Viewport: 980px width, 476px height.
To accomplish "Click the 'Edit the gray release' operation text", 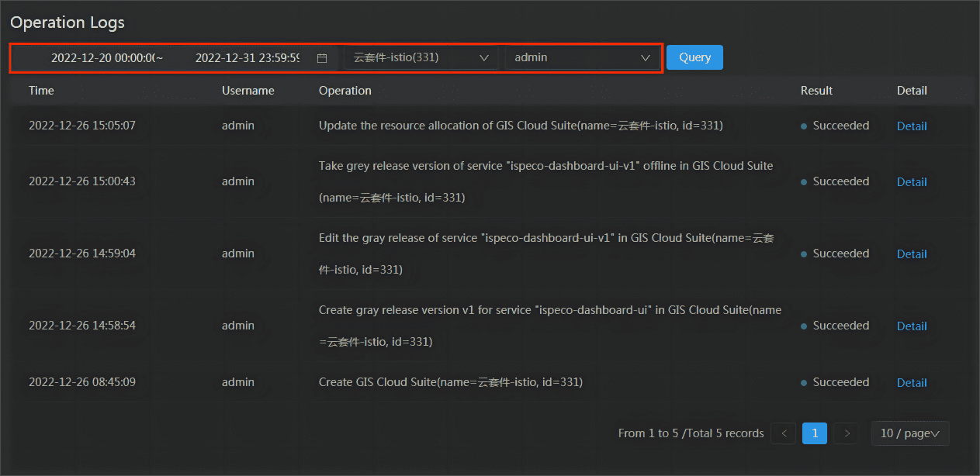I will (x=546, y=254).
